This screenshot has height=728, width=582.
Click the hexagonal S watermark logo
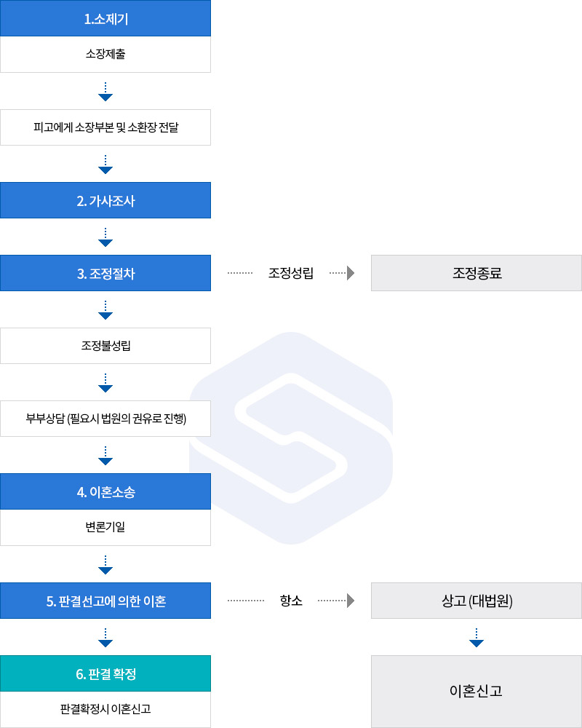pos(291,438)
